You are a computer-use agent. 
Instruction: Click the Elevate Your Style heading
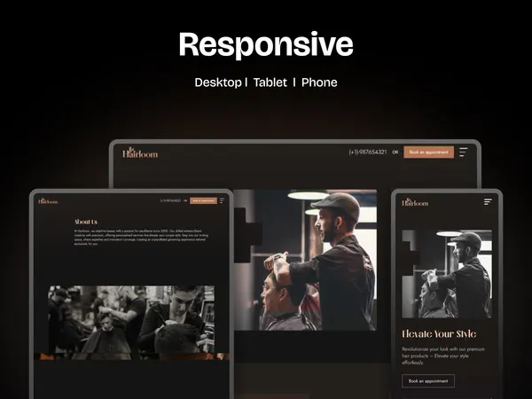[439, 334]
